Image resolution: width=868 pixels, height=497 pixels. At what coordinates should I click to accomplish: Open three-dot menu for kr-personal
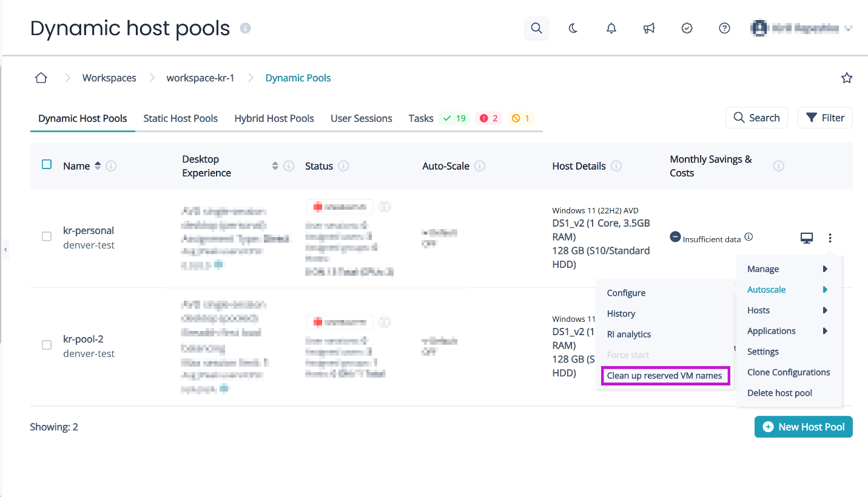coord(830,238)
